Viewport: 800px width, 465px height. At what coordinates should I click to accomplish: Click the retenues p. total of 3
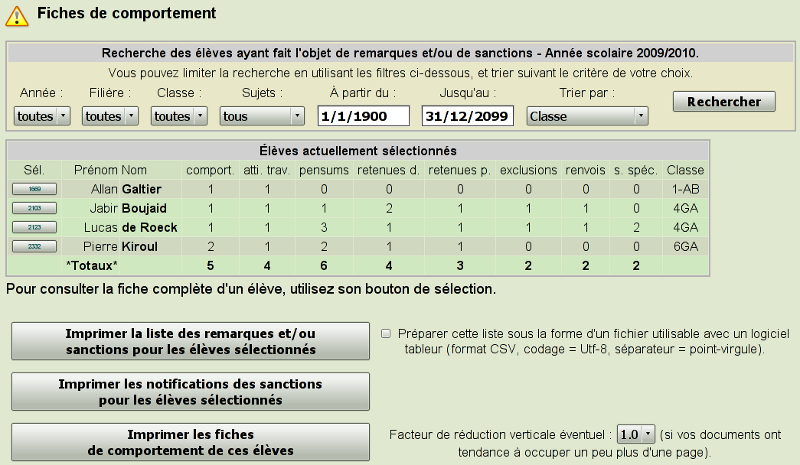(460, 266)
